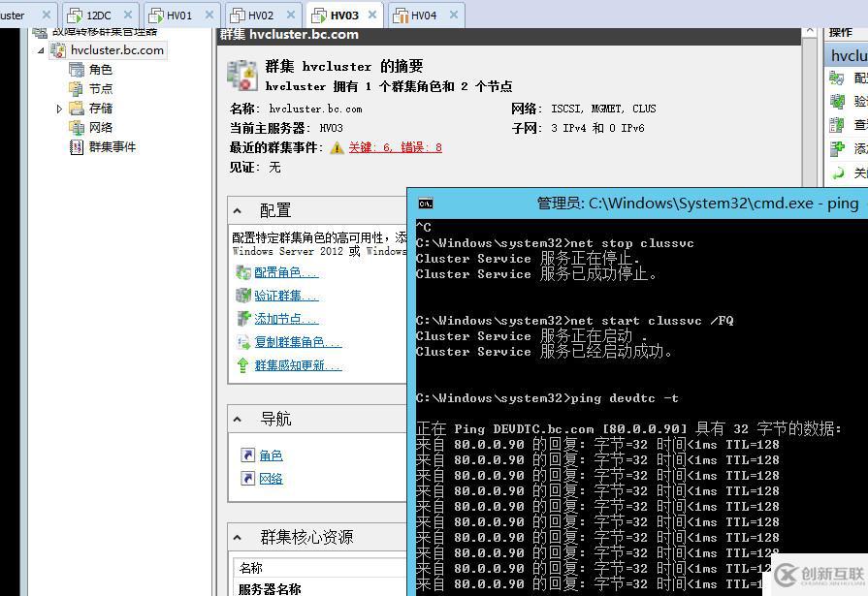Select hvcluster.bc.com in the tree
The height and width of the screenshot is (596, 868).
pos(117,50)
